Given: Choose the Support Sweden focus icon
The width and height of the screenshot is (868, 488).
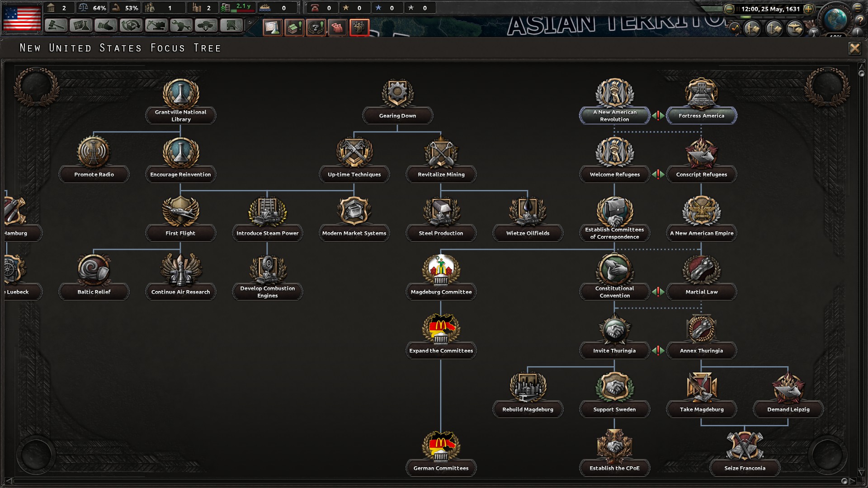Looking at the screenshot, I should pyautogui.click(x=614, y=387).
